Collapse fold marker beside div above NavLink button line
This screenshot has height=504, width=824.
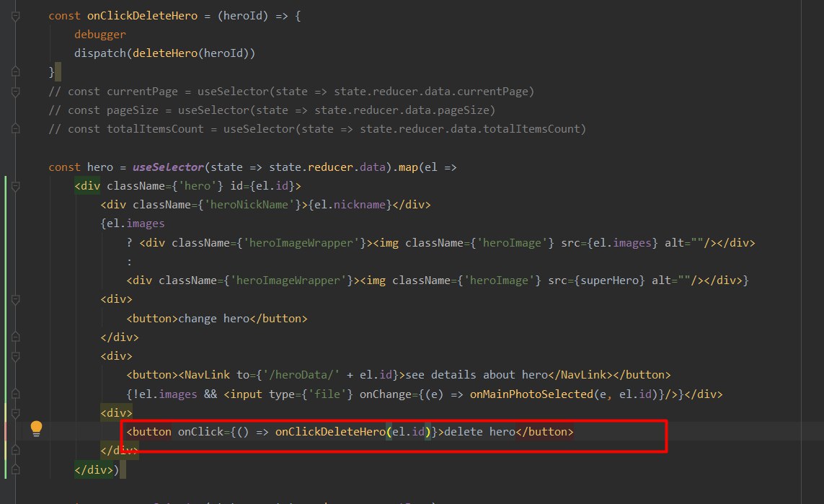(x=16, y=356)
